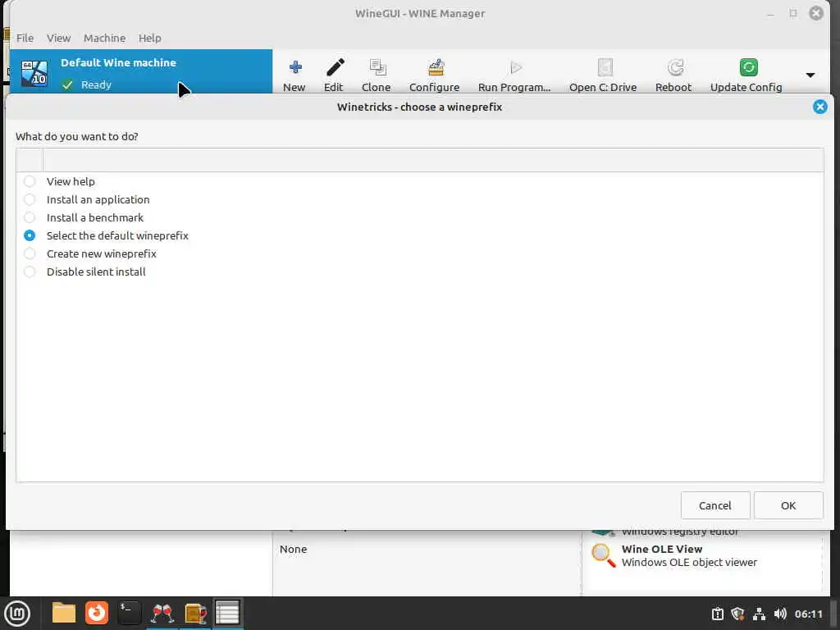The width and height of the screenshot is (840, 630).
Task: Click the 'None' text in WineGUI
Action: [x=293, y=549]
